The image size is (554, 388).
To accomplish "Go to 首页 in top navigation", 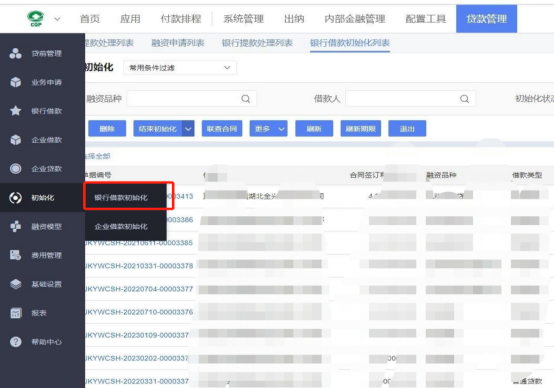I will (90, 19).
